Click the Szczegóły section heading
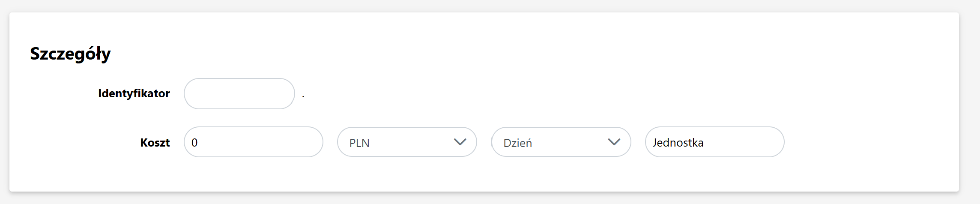 (x=70, y=54)
